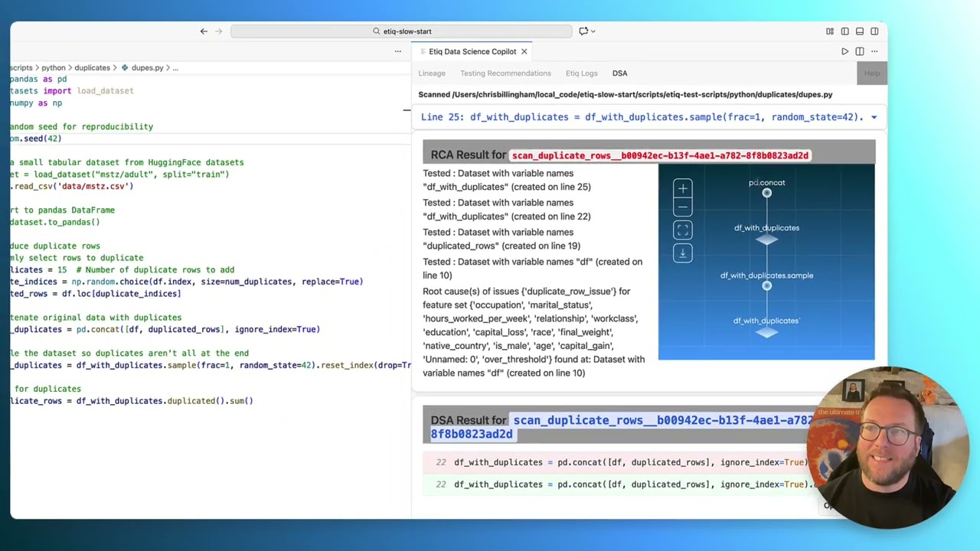Split the editor to the right

[x=860, y=51]
